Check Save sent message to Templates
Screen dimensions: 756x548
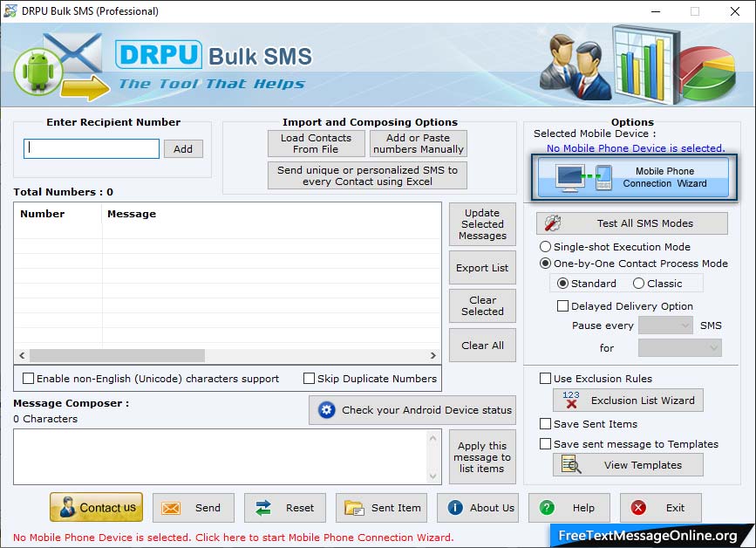pos(545,444)
